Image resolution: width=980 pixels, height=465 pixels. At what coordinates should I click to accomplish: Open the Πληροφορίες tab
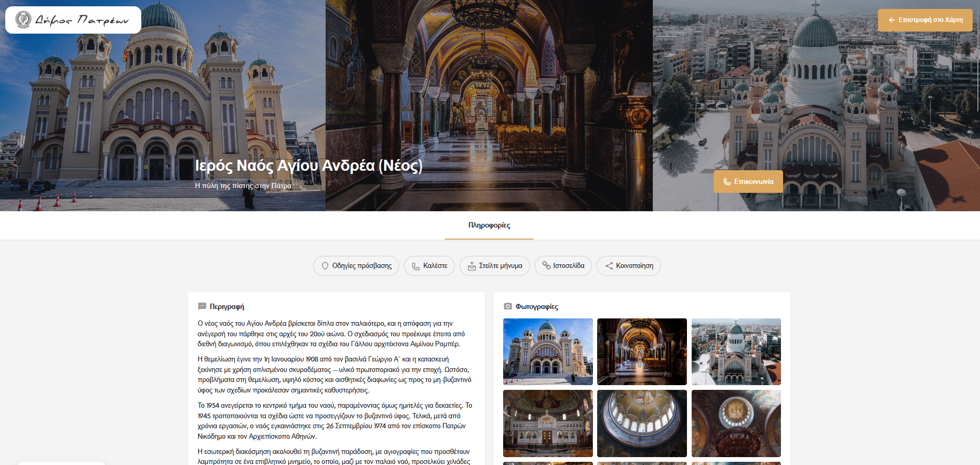coord(489,225)
